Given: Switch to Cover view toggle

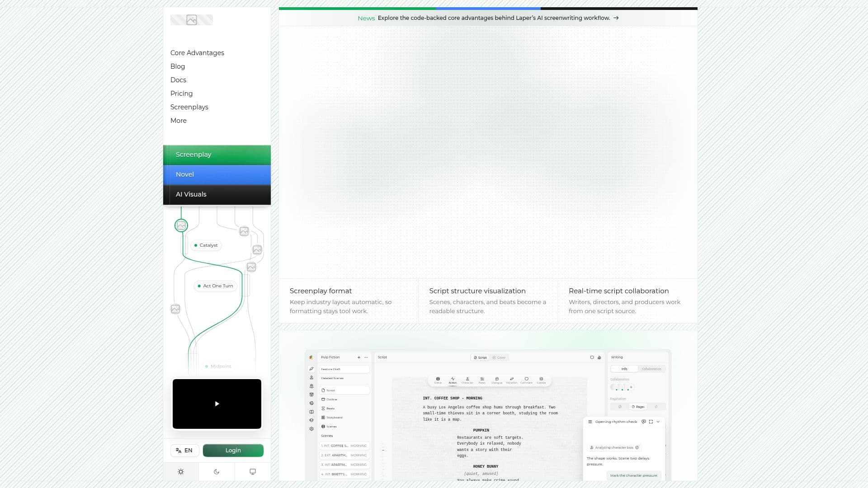Looking at the screenshot, I should (499, 358).
